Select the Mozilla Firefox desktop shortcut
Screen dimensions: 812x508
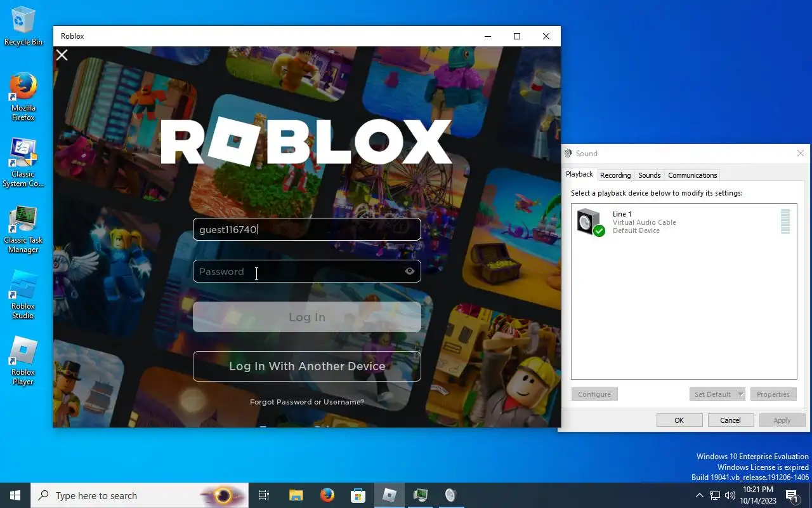pyautogui.click(x=23, y=97)
